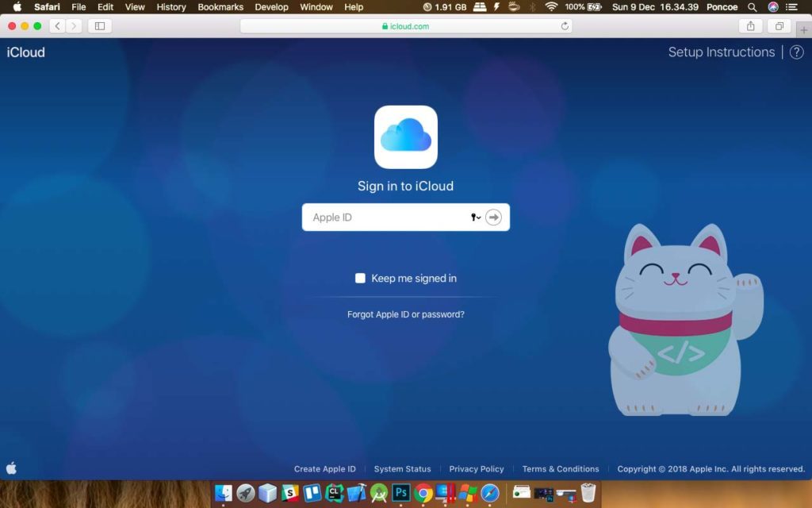The width and height of the screenshot is (812, 508).
Task: Click the iCloud title top left
Action: (26, 52)
